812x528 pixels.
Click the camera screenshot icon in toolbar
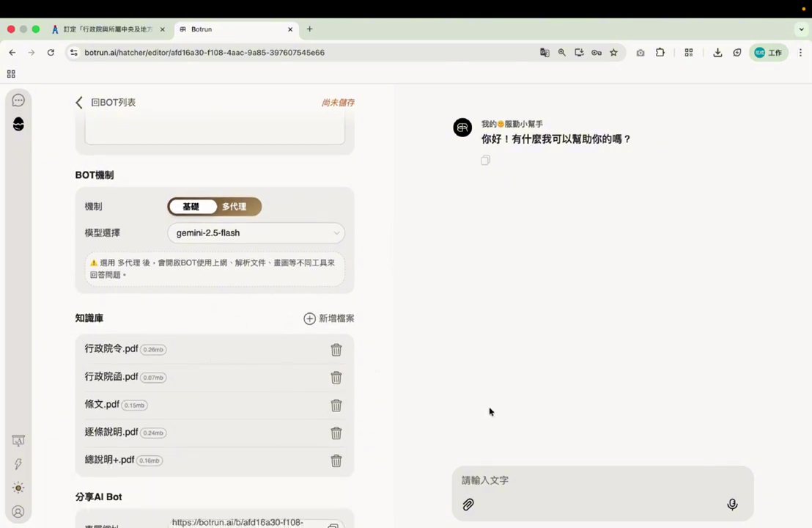pos(641,52)
